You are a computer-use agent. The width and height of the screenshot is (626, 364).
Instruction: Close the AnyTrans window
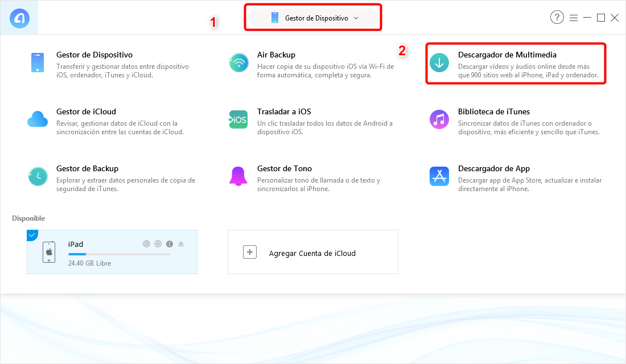[x=615, y=18]
